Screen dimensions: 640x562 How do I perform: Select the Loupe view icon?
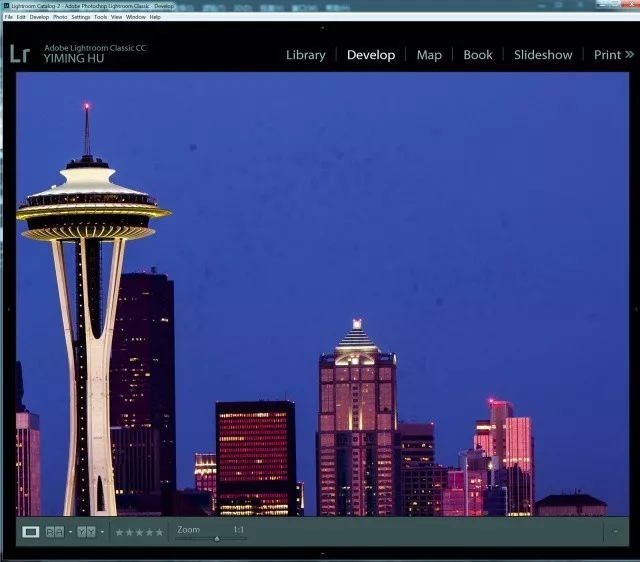30,532
